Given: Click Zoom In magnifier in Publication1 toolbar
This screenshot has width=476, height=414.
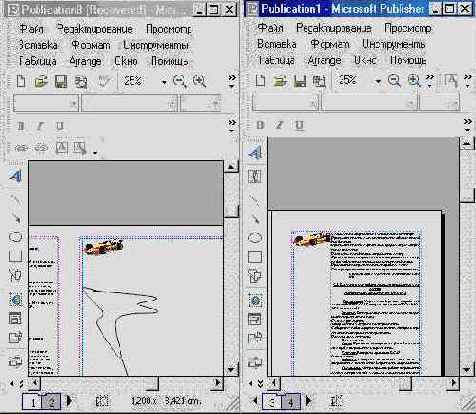Looking at the screenshot, I should [414, 80].
